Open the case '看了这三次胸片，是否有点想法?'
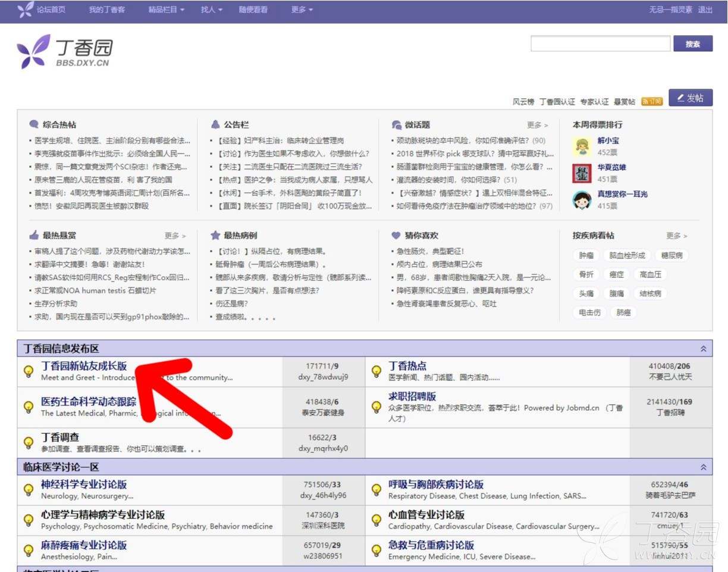 point(268,290)
